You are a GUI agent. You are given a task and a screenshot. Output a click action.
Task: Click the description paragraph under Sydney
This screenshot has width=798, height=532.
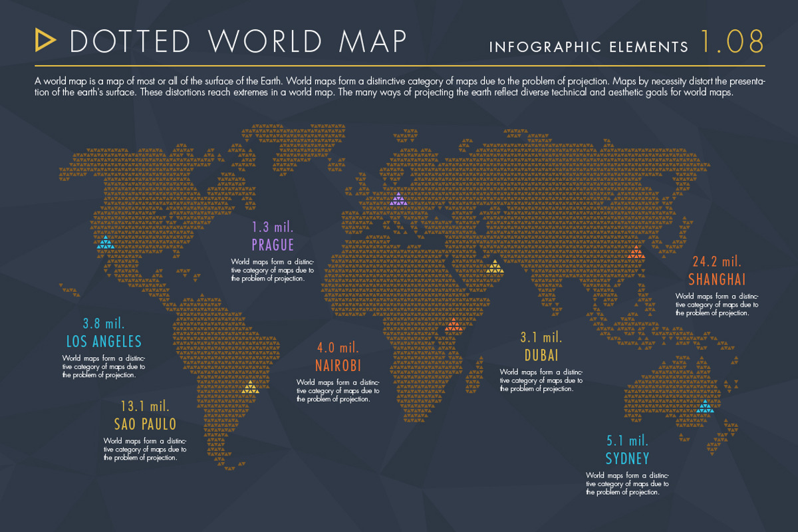click(627, 483)
